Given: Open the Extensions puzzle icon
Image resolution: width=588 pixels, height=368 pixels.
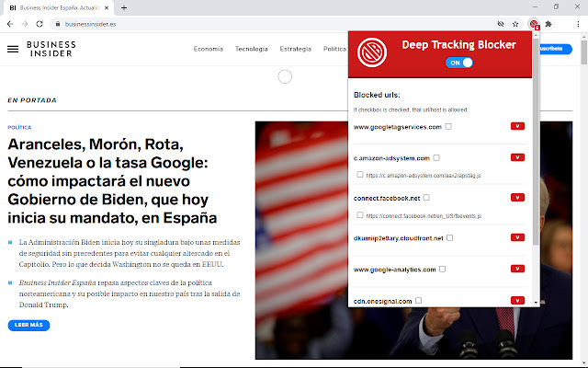Looking at the screenshot, I should coord(548,24).
